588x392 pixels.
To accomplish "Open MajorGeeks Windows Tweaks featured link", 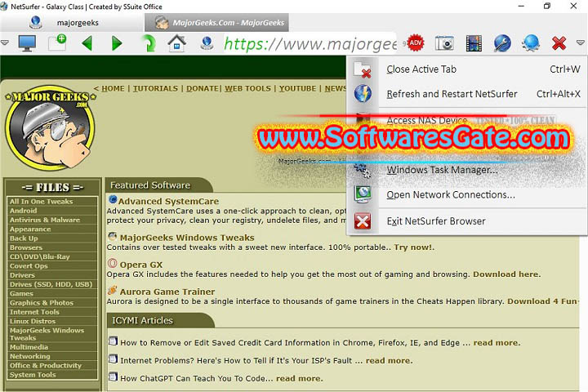I will point(187,238).
